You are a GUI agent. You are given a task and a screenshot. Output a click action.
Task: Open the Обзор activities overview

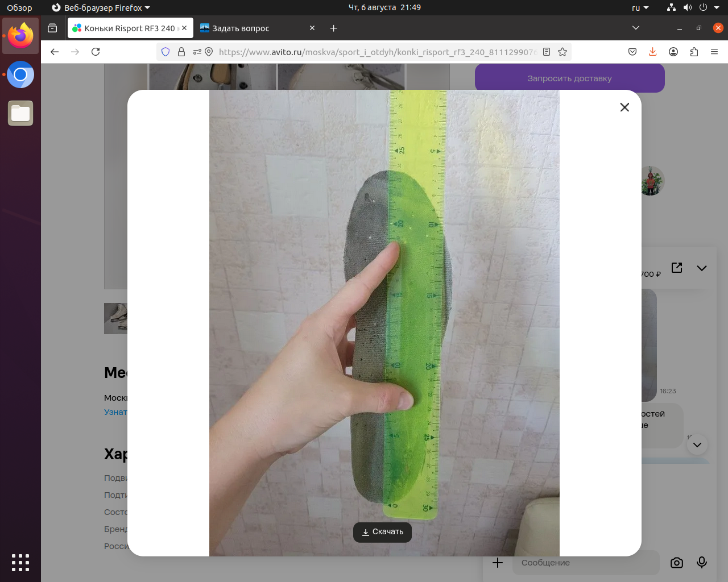click(19, 7)
